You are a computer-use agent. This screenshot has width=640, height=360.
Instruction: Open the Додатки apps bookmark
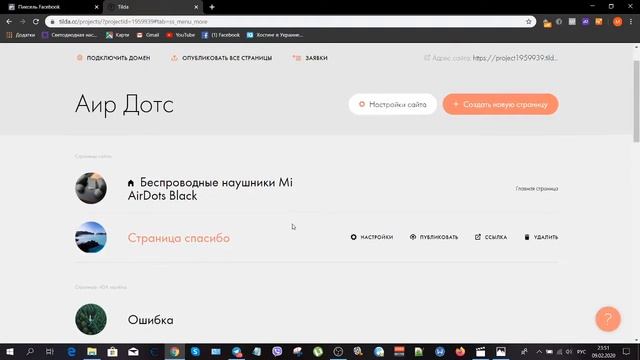pos(21,35)
